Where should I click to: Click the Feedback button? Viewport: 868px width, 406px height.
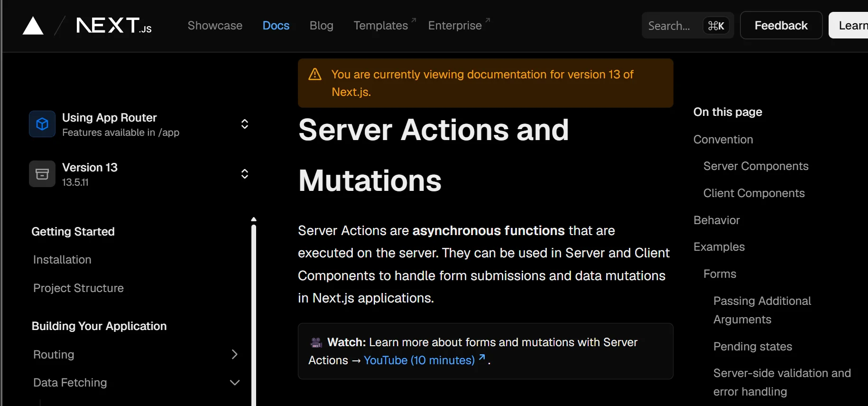pos(781,26)
